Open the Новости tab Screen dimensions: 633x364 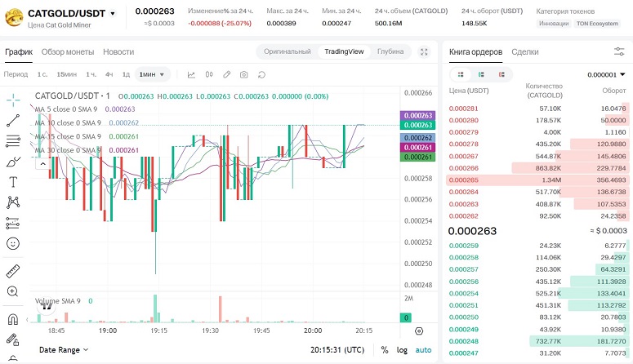pos(118,52)
